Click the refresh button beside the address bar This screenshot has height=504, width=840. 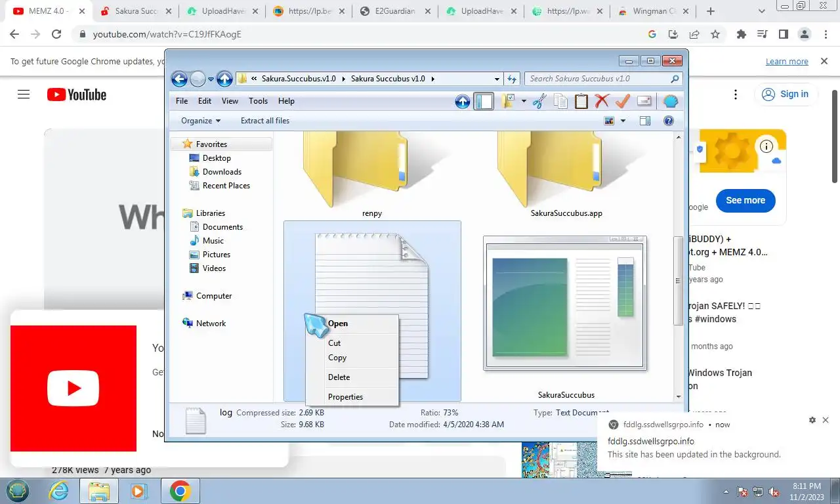click(513, 79)
